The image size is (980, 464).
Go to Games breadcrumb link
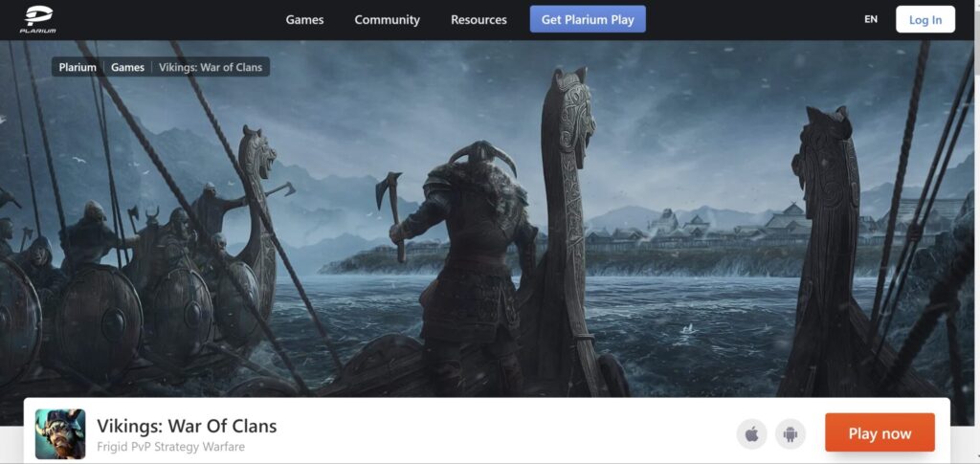[127, 67]
